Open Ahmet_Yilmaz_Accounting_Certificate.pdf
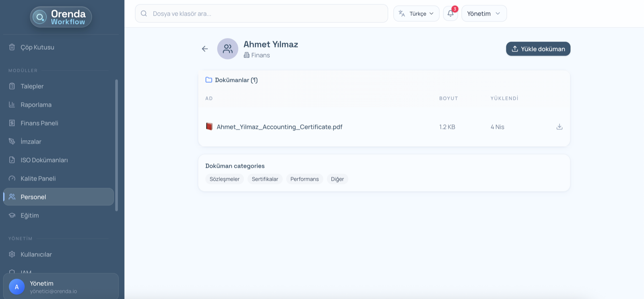644x299 pixels. coord(279,127)
